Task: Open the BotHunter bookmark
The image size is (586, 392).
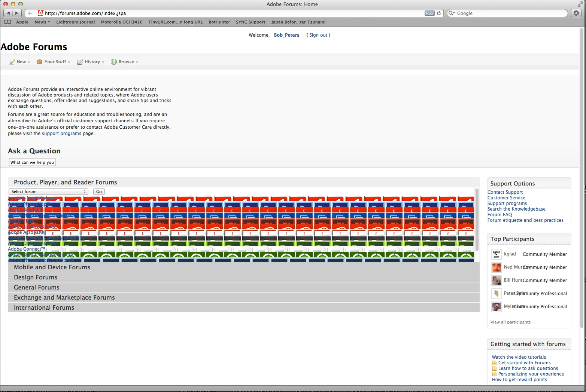Action: [219, 22]
